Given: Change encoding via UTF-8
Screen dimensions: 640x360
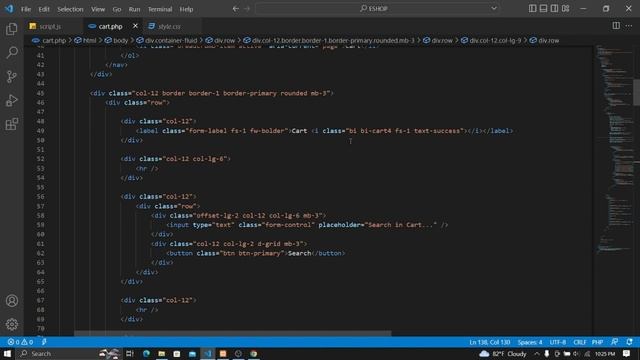Looking at the screenshot, I should [558, 342].
